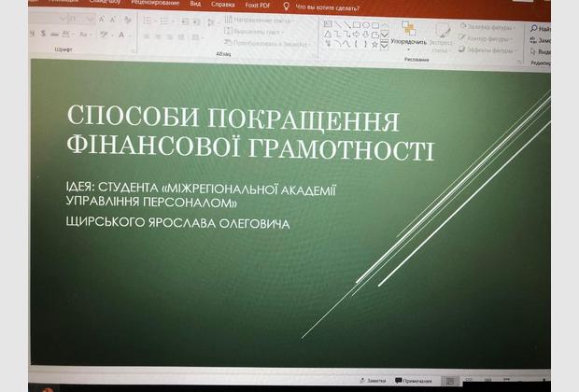Expand the shapes gallery with More arrow
Image resolution: width=579 pixels, height=392 pixels.
tap(385, 46)
